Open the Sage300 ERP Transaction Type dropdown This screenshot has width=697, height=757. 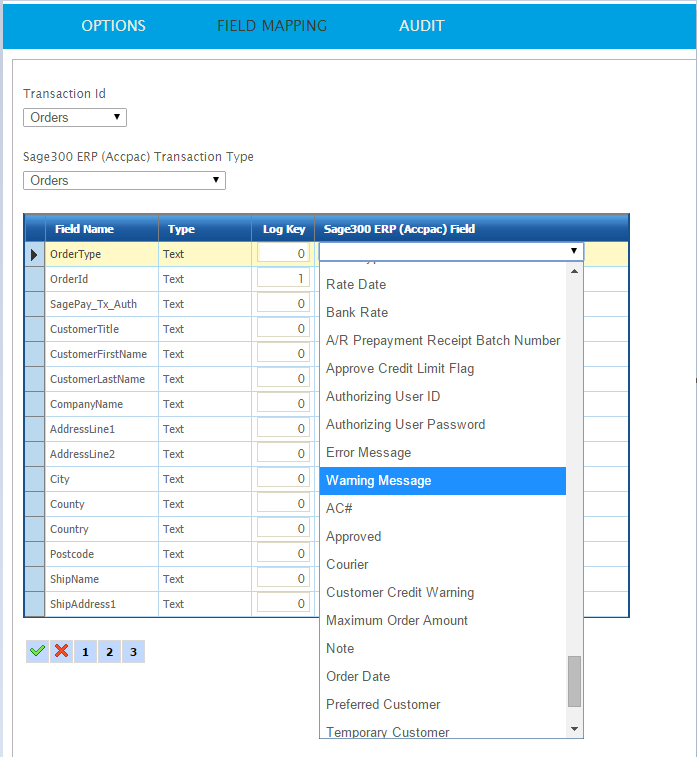click(x=124, y=181)
